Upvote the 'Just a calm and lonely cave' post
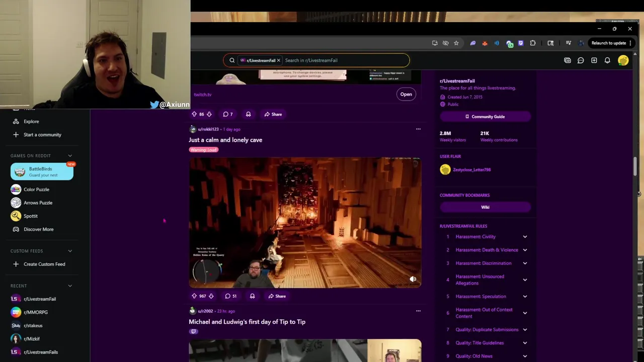Viewport: 644px width, 362px height. point(194,296)
